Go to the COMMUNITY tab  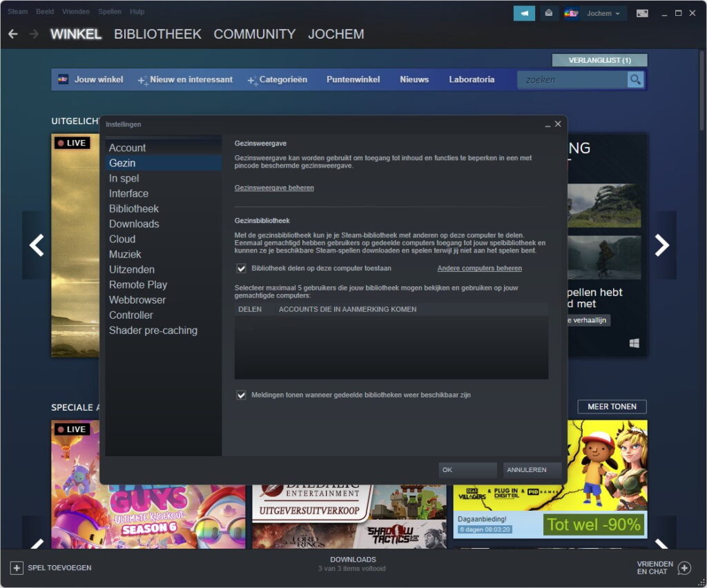[x=254, y=34]
